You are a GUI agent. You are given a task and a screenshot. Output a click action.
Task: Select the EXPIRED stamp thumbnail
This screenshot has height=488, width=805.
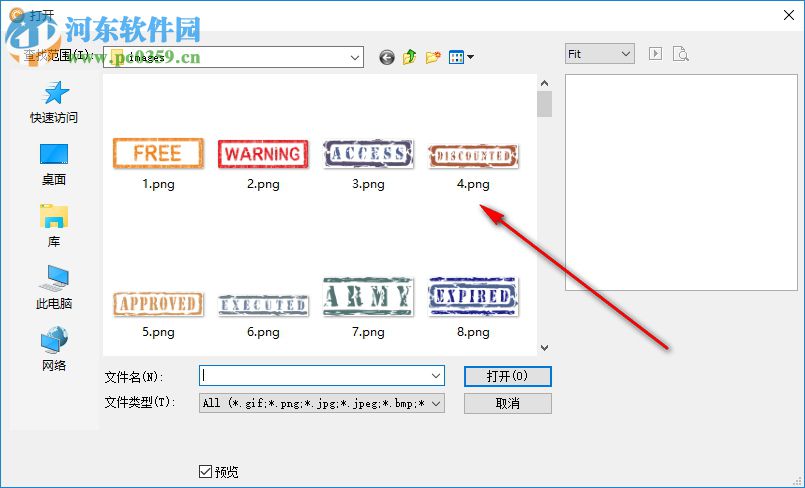(473, 297)
